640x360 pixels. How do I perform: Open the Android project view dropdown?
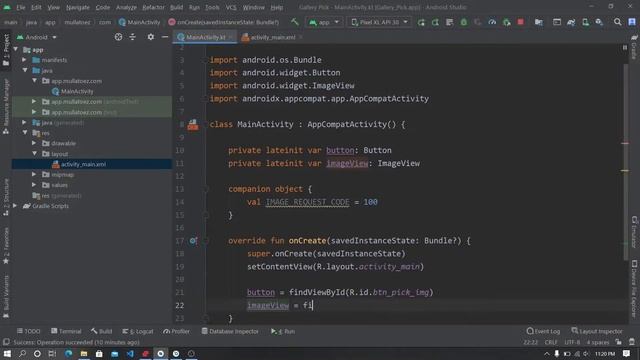click(x=37, y=37)
